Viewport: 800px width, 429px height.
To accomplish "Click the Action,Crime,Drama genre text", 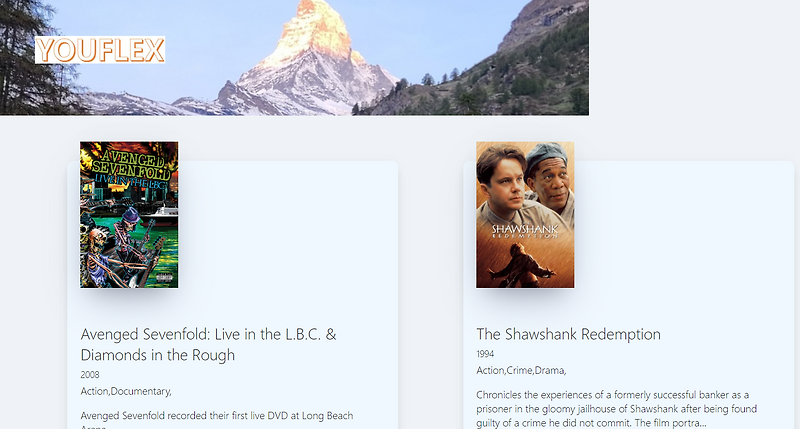I will click(521, 370).
